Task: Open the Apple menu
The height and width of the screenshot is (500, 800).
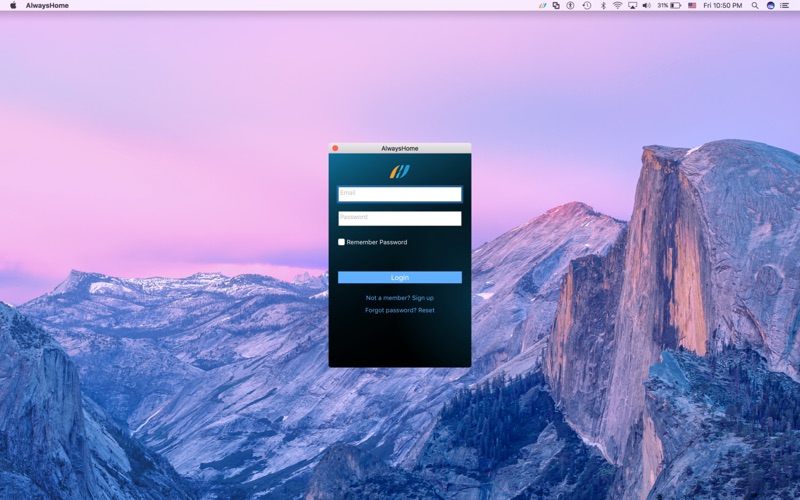Action: (x=13, y=6)
